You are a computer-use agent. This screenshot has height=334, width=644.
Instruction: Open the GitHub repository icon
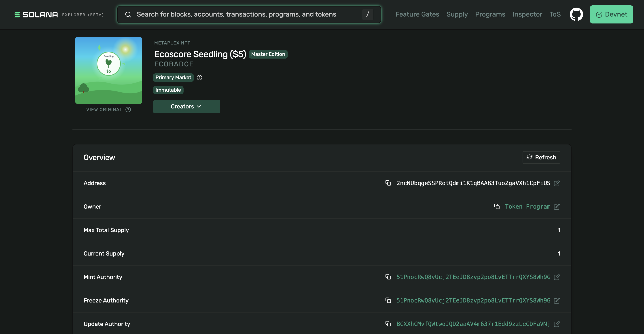(x=576, y=14)
